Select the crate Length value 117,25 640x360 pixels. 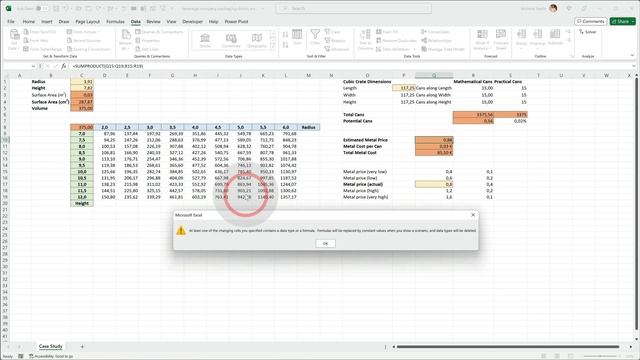pos(404,88)
